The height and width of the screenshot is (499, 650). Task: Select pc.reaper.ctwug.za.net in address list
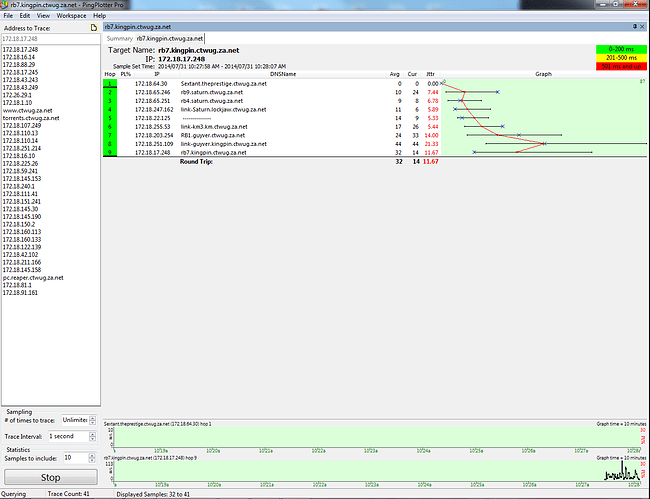coord(33,277)
